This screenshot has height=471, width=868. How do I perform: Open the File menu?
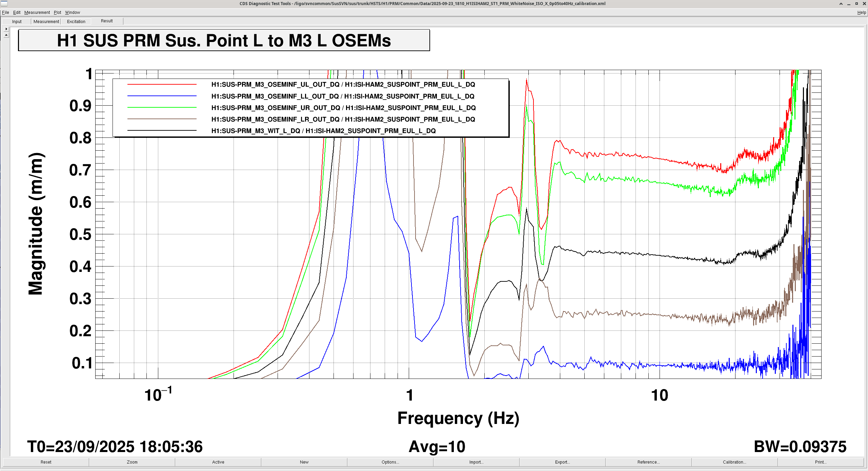click(x=5, y=13)
